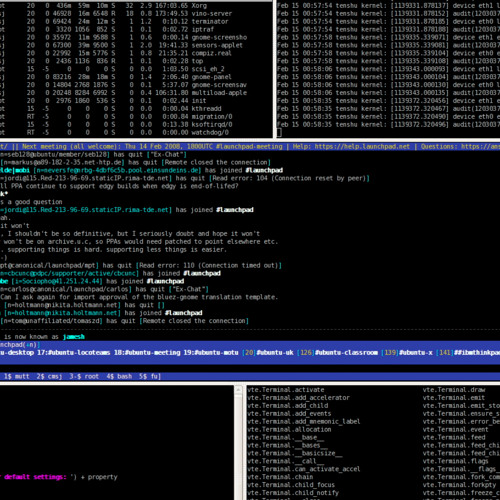
Task: Click the 'i=Sociopho@41.251.24.44' join line
Action: click(92, 281)
